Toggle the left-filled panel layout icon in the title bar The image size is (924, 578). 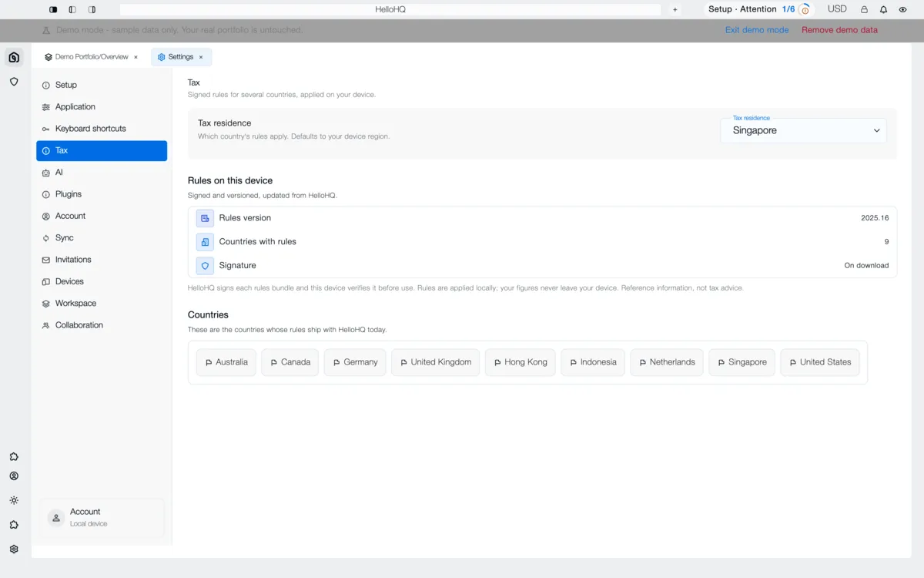[53, 9]
